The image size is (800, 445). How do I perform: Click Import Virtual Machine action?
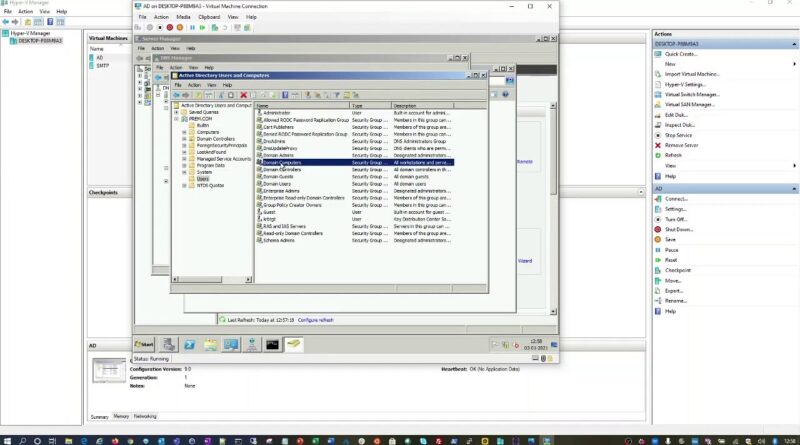[692, 74]
